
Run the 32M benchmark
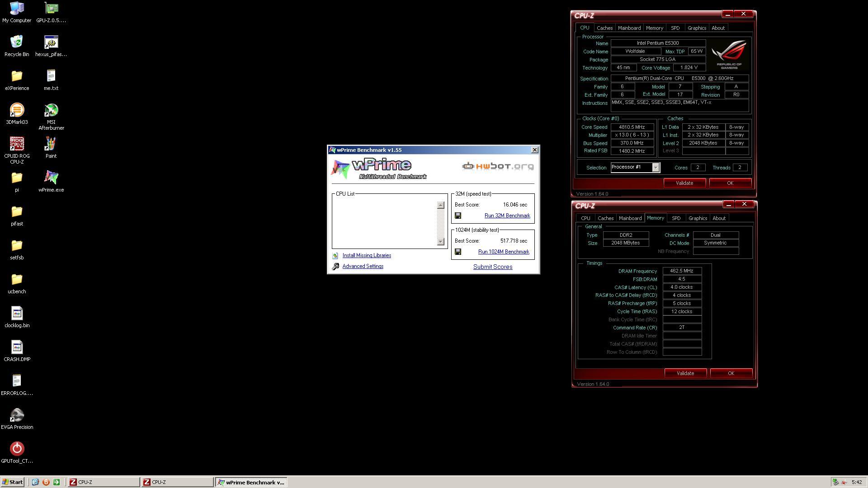coord(507,216)
